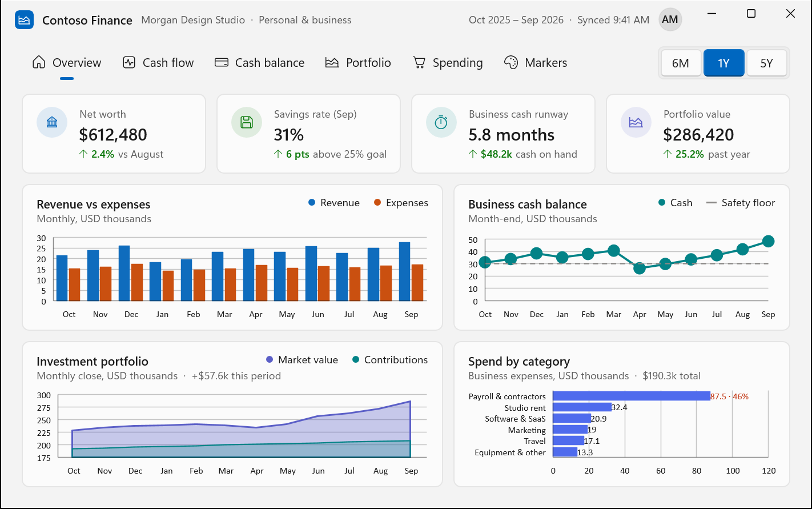Click the Spend by category heading
Image resolution: width=812 pixels, height=509 pixels.
pos(519,362)
